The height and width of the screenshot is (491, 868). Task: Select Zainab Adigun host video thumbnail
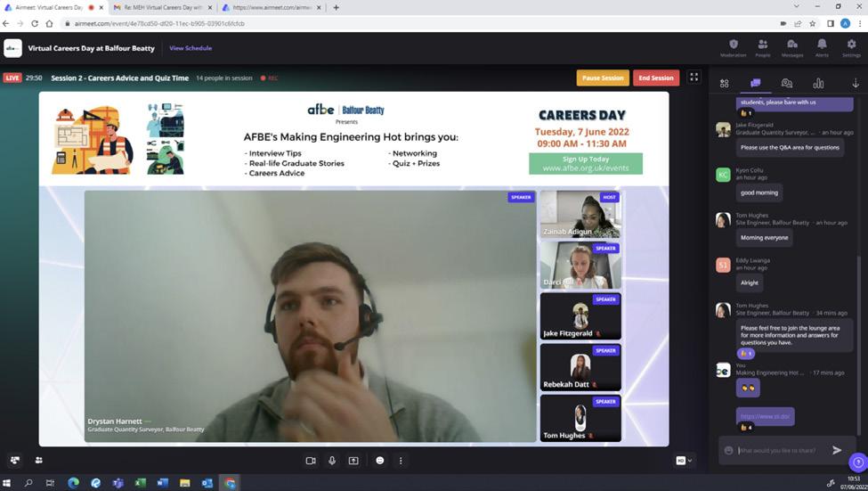[x=580, y=215]
